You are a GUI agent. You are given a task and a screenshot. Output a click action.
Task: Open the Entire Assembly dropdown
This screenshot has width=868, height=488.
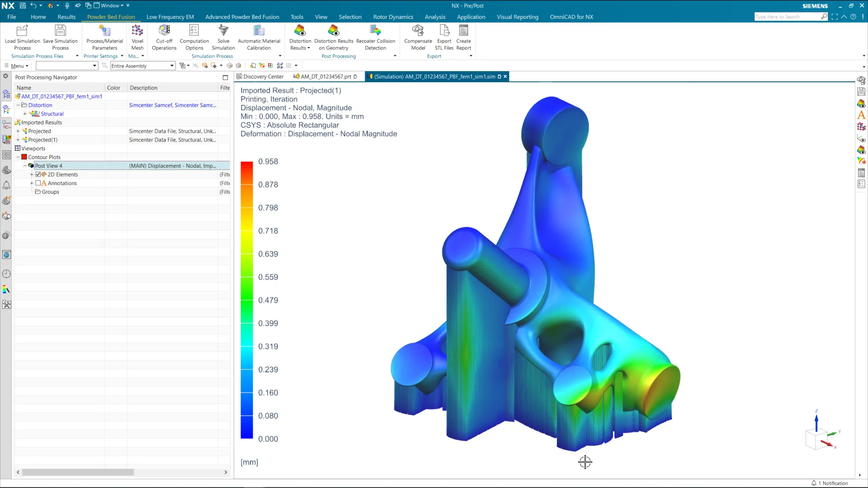tap(172, 66)
